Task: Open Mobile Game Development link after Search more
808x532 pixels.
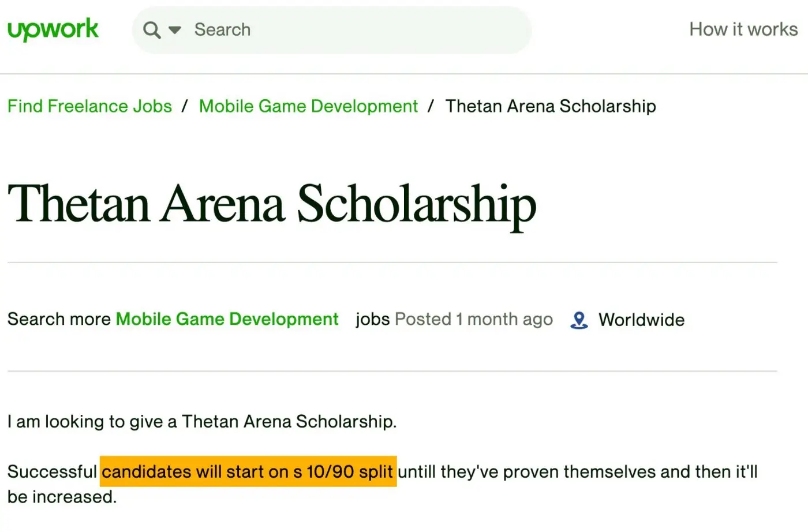Action: click(x=227, y=319)
